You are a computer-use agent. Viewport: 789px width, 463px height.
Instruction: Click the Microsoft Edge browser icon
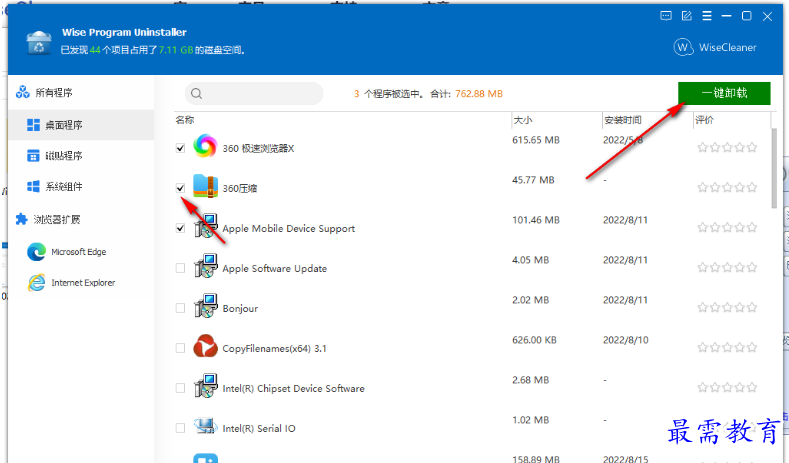coord(36,252)
